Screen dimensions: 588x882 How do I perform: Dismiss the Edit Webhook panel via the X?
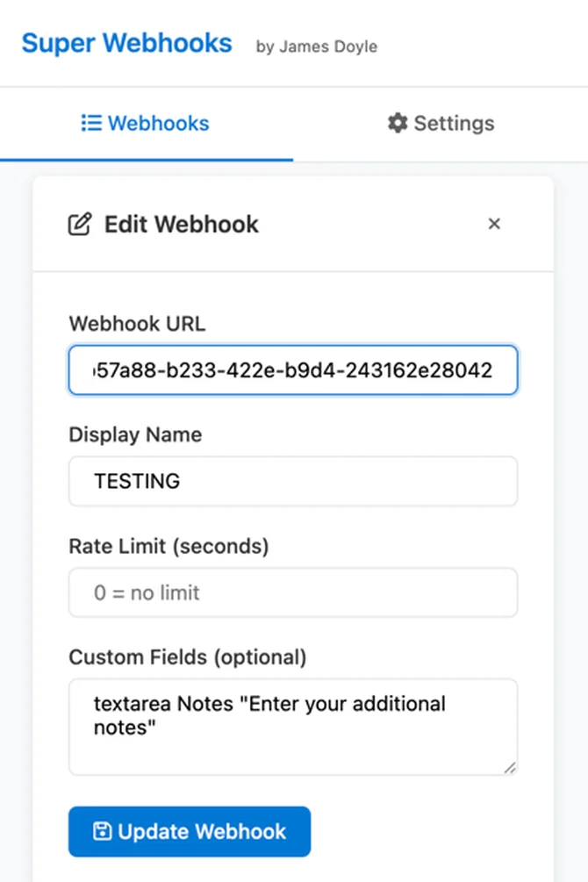[x=494, y=224]
